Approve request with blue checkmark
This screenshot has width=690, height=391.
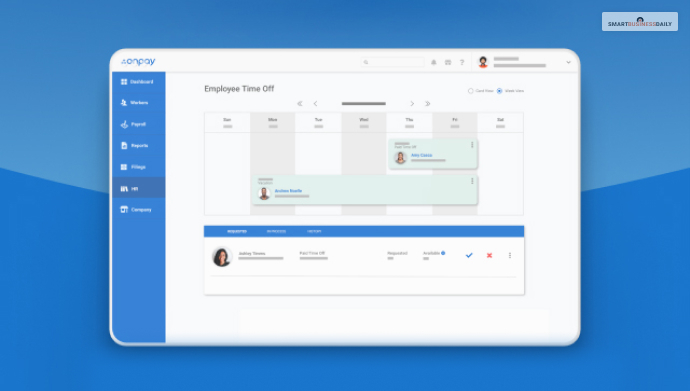(x=469, y=256)
